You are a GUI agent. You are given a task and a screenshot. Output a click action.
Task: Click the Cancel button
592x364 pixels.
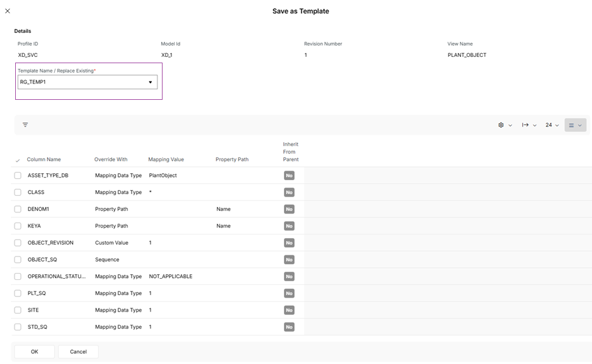[78, 351]
